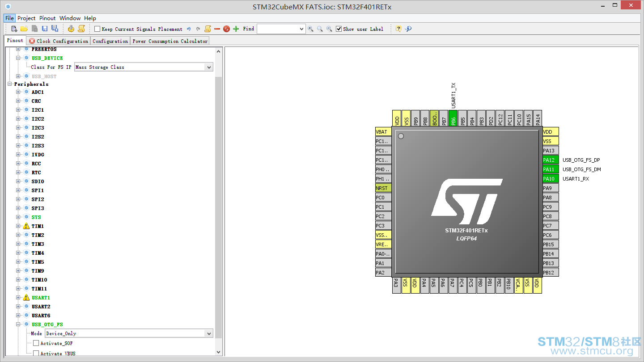The height and width of the screenshot is (362, 644).
Task: Click the TIM1 warning triangle icon
Action: (26, 226)
